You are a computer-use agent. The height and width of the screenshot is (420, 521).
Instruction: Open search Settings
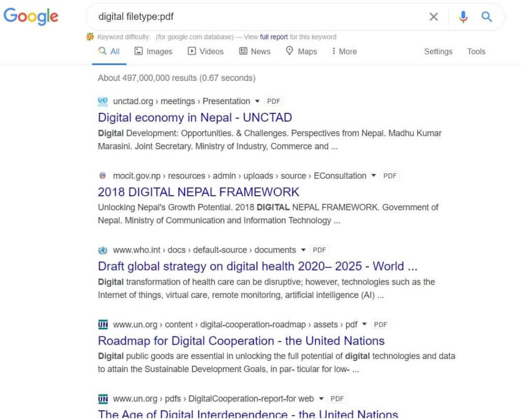pyautogui.click(x=438, y=51)
